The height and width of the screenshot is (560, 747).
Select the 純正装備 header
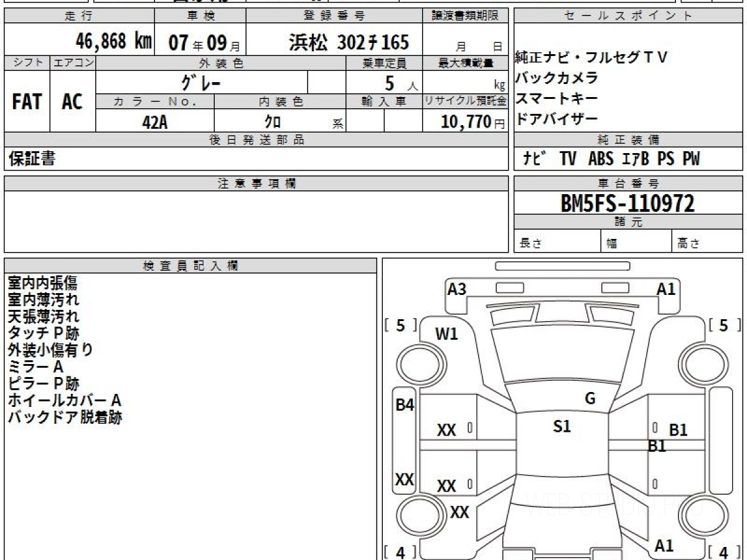pos(629,140)
